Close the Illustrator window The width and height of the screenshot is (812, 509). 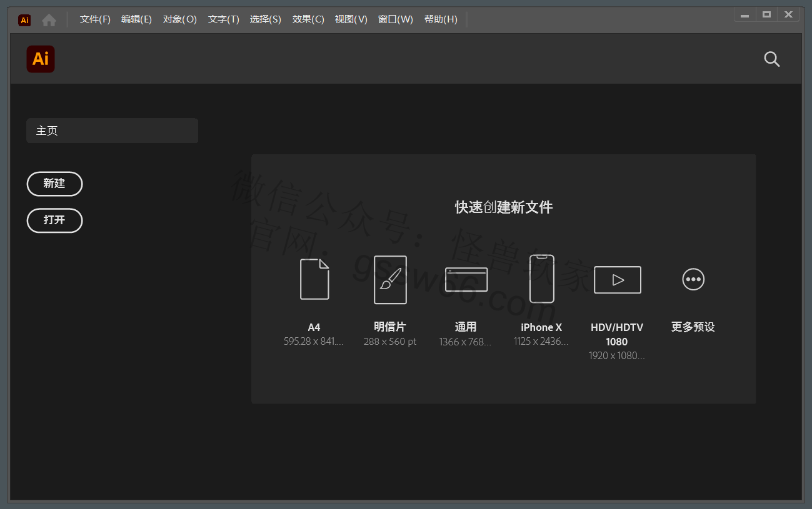click(788, 14)
